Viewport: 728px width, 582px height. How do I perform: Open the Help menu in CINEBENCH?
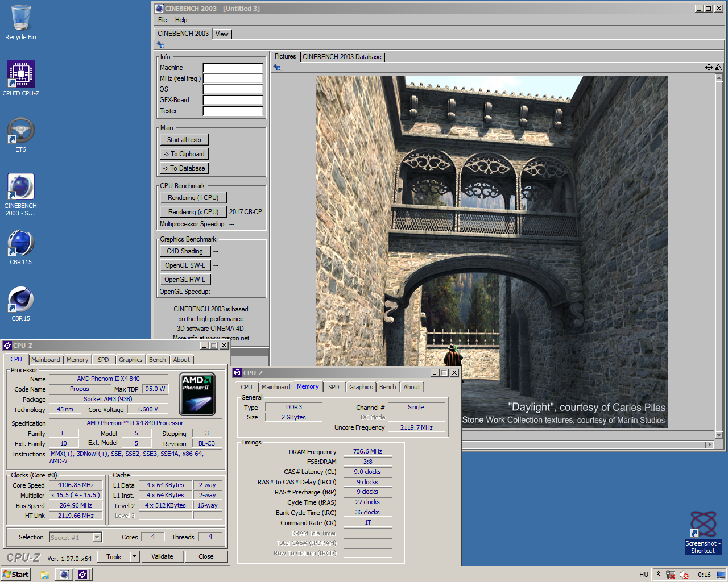click(x=181, y=20)
